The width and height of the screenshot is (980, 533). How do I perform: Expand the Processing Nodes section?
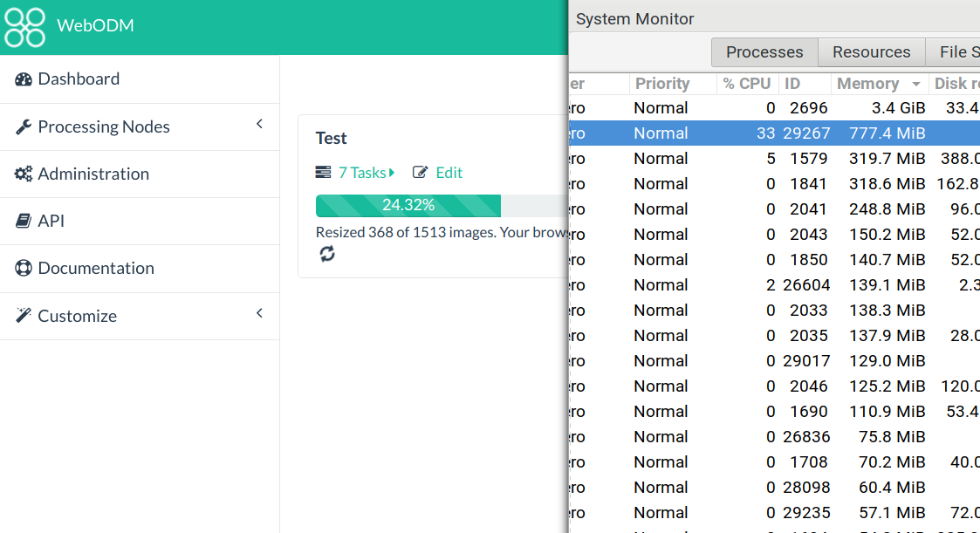coord(259,126)
